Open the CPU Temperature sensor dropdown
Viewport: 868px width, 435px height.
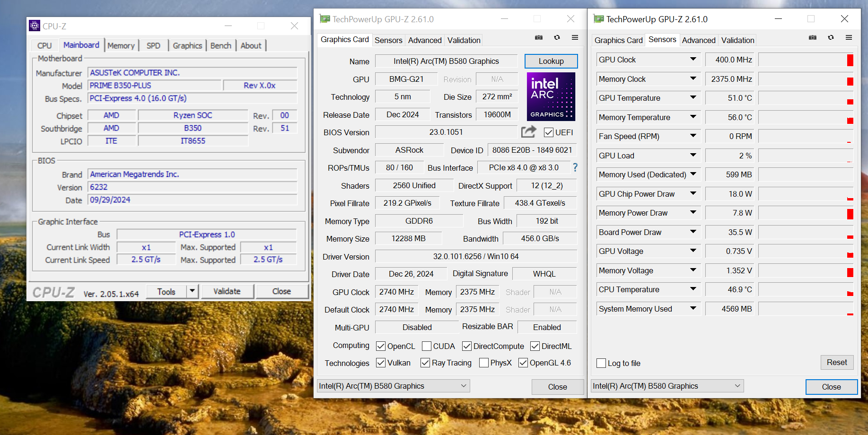point(693,289)
